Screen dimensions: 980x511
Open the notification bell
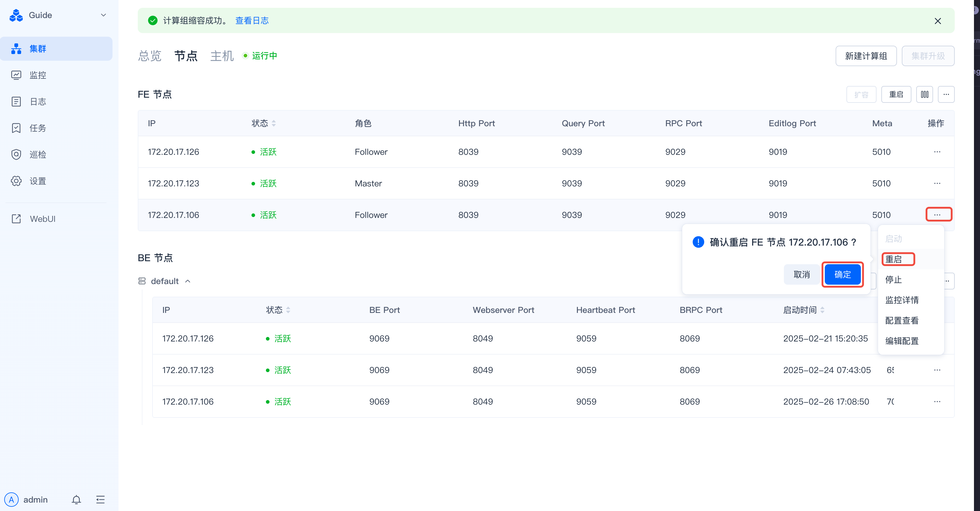click(x=76, y=499)
